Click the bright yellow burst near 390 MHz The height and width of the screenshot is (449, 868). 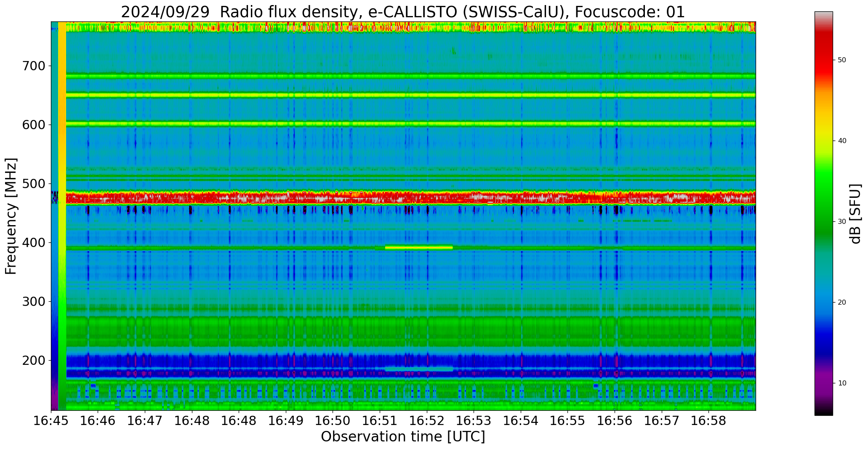pos(419,247)
